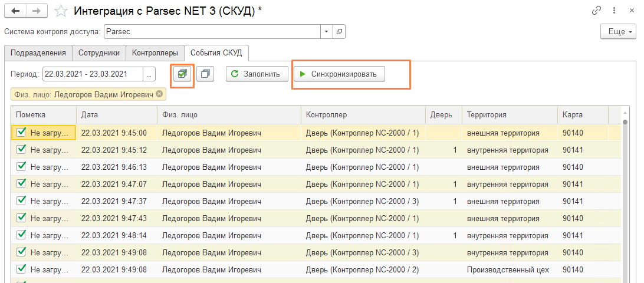Open the Еще dropdown menu

tap(617, 31)
